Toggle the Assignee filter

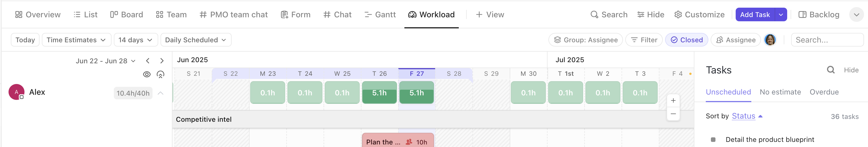736,40
